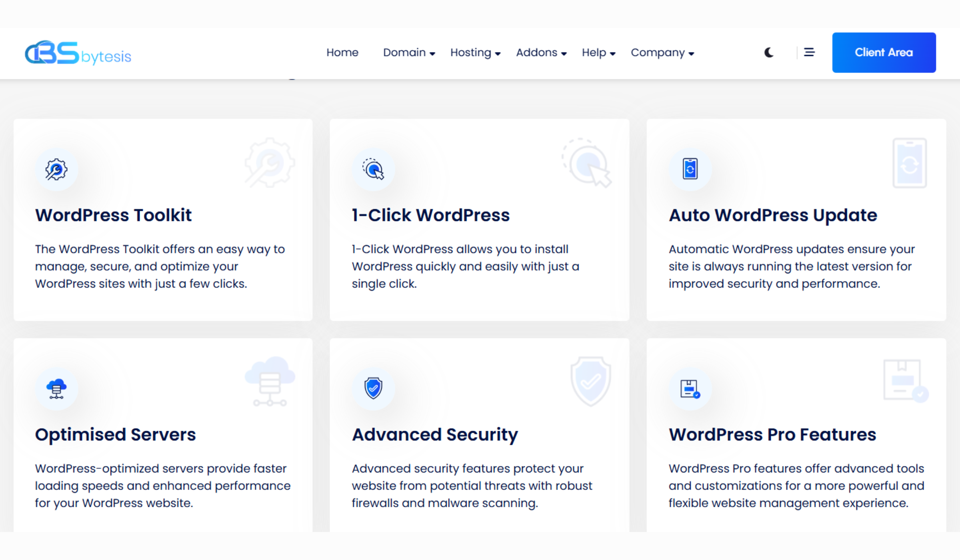Click the Optimised Servers cloud icon
The image size is (960, 560).
click(56, 389)
